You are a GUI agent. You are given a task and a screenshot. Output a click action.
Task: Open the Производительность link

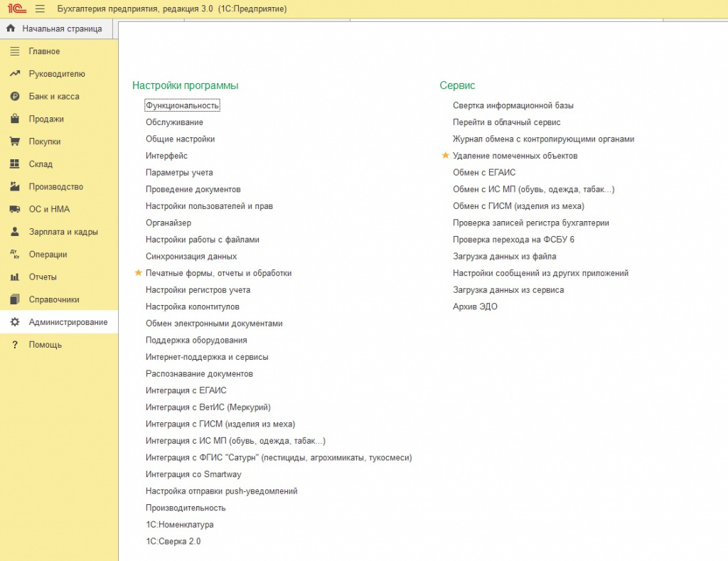pyautogui.click(x=186, y=508)
